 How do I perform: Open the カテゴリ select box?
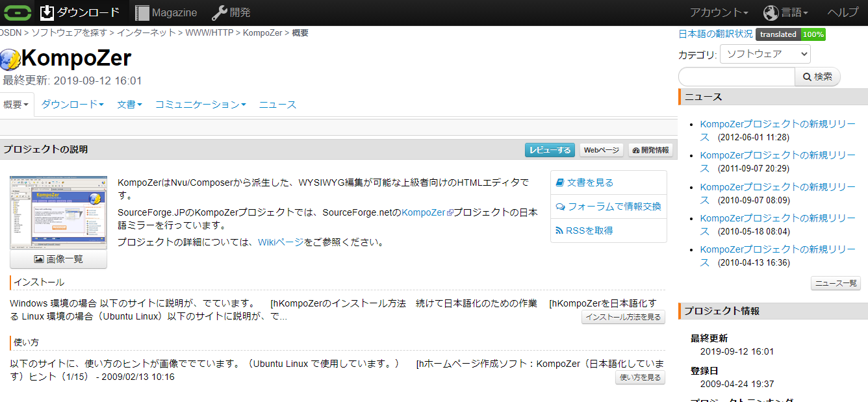click(765, 54)
